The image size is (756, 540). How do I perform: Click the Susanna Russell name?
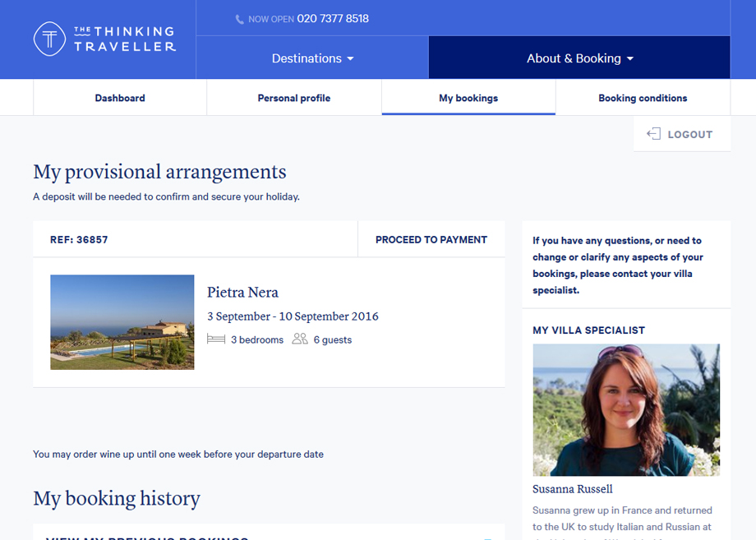coord(572,489)
